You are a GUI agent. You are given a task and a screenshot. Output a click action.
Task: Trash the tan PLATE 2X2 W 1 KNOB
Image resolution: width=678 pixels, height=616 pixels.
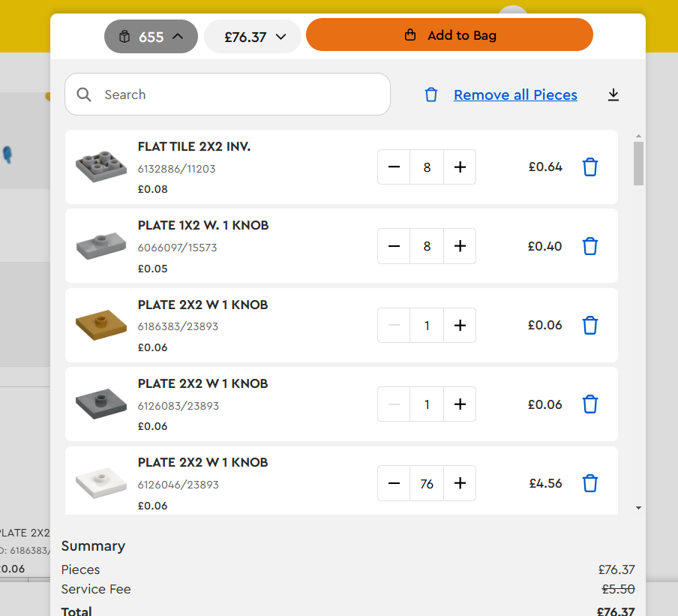(590, 326)
